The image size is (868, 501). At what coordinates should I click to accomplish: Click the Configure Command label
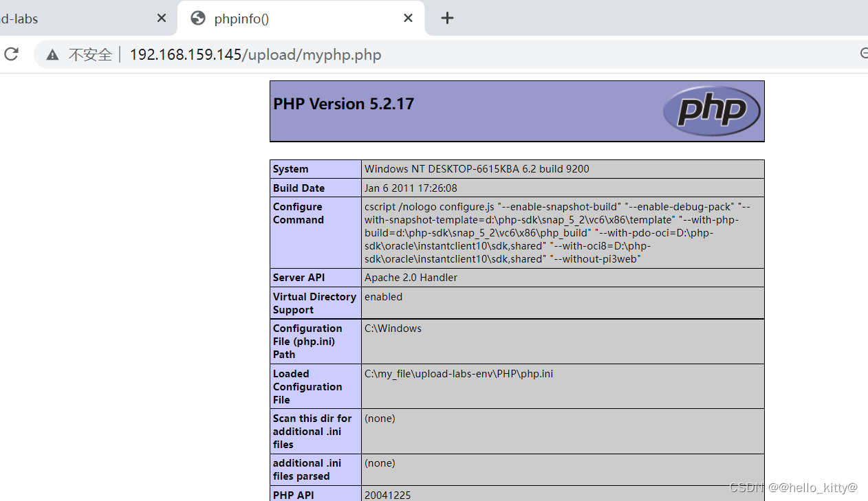point(299,213)
